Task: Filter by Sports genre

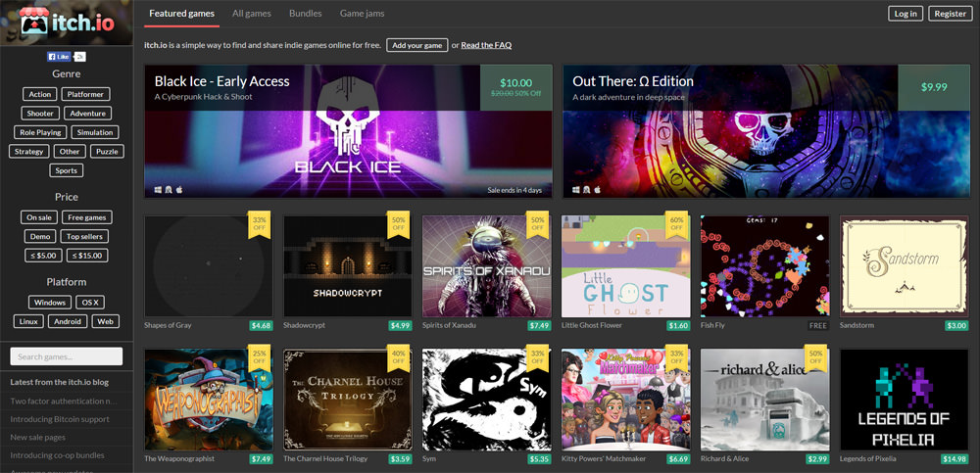Action: (x=67, y=170)
